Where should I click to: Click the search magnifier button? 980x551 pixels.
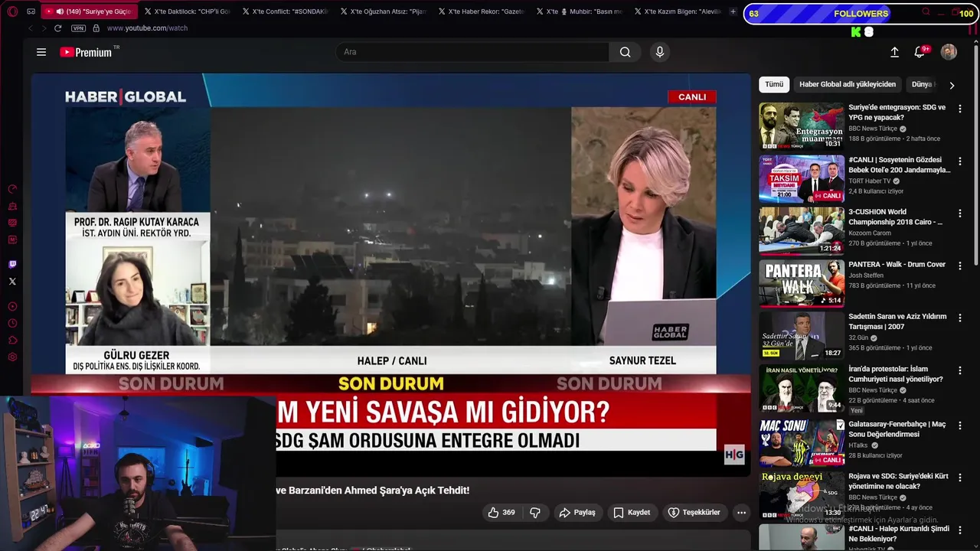[626, 52]
